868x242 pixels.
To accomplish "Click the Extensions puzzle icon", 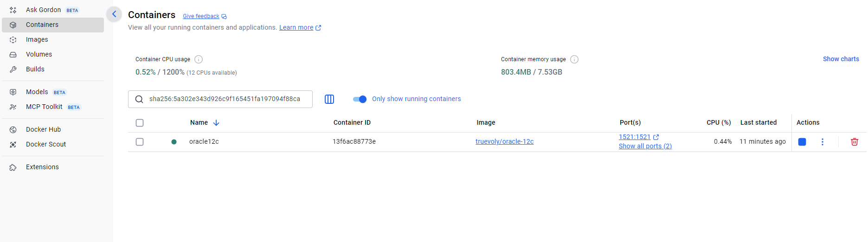I will pyautogui.click(x=13, y=167).
